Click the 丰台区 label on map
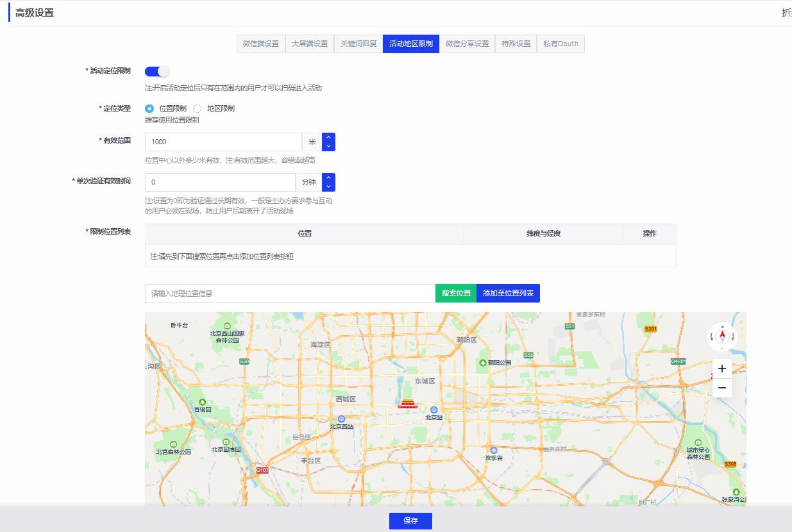This screenshot has height=532, width=792. [310, 461]
